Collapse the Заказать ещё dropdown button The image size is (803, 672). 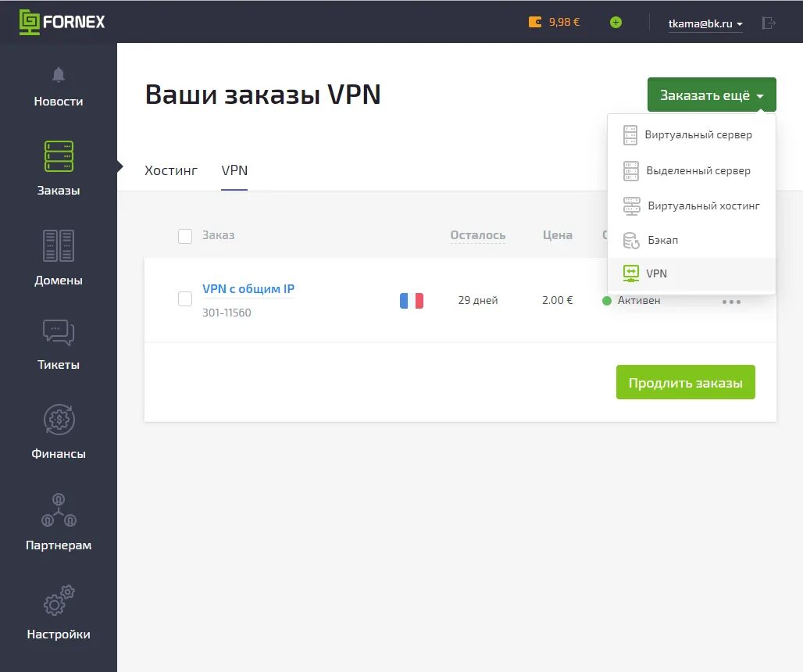click(x=712, y=95)
